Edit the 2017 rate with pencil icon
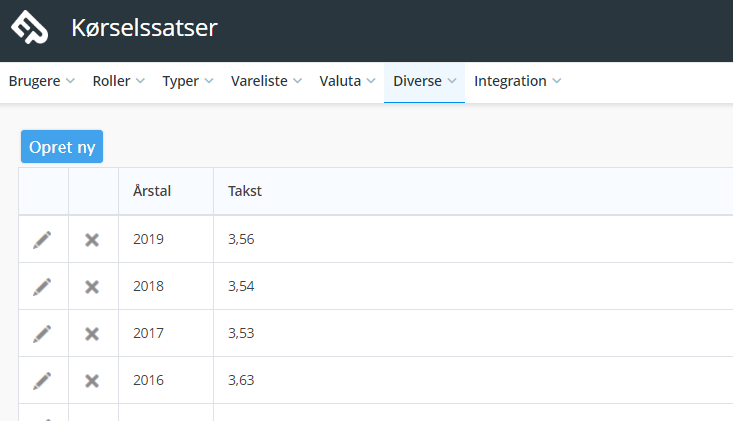The width and height of the screenshot is (733, 421). pos(42,334)
